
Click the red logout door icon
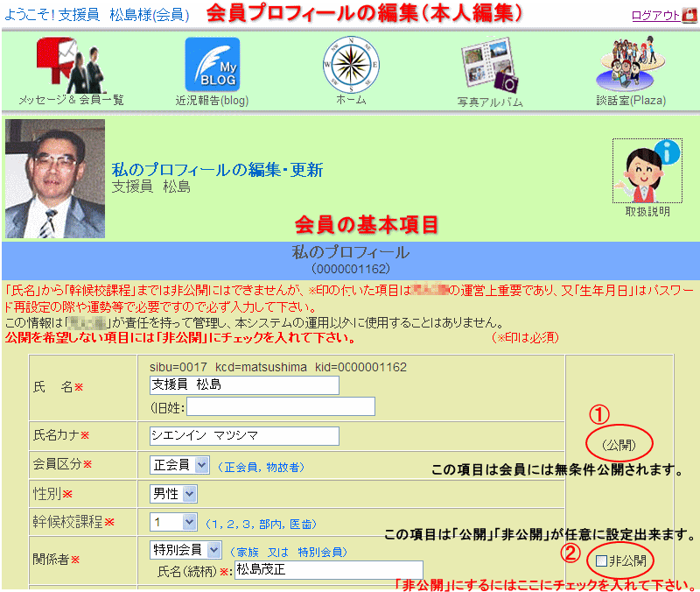click(689, 15)
